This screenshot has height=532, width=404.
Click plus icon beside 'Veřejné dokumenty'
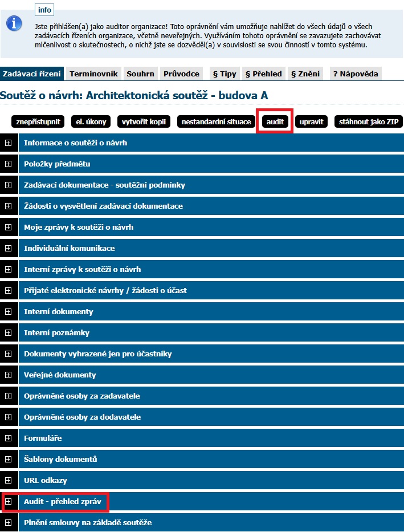9,375
